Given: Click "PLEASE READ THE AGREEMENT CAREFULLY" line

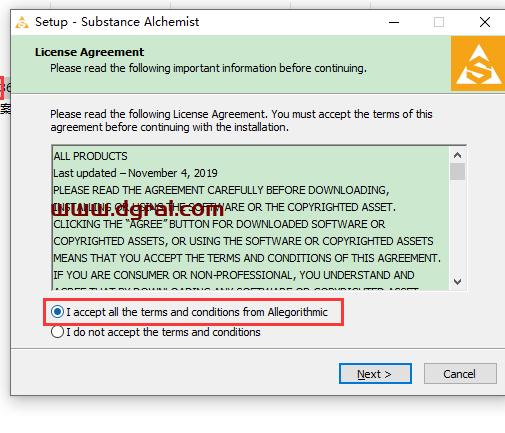Looking at the screenshot, I should (221, 190).
